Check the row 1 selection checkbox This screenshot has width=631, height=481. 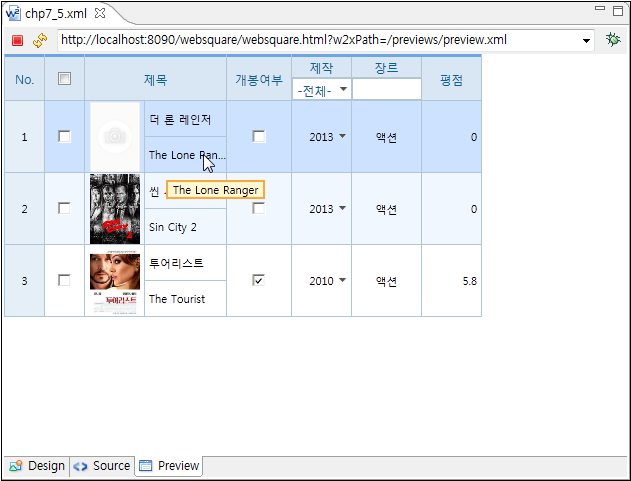[64, 137]
